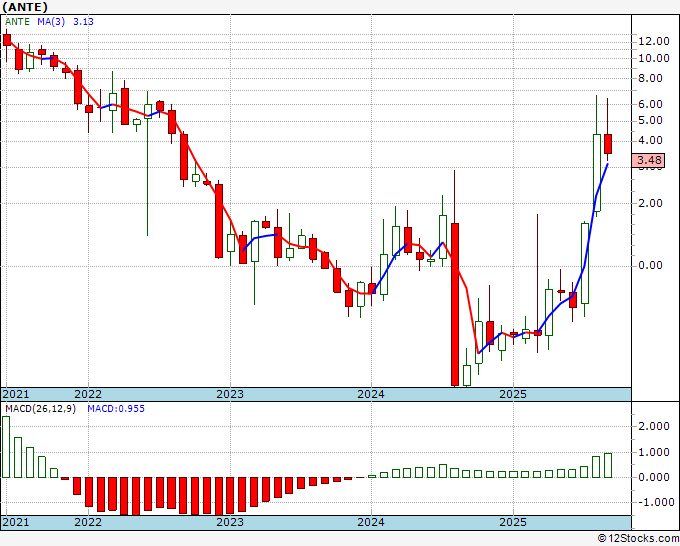
Task: Click 2021 on the price chart timeline
Action: [16, 394]
